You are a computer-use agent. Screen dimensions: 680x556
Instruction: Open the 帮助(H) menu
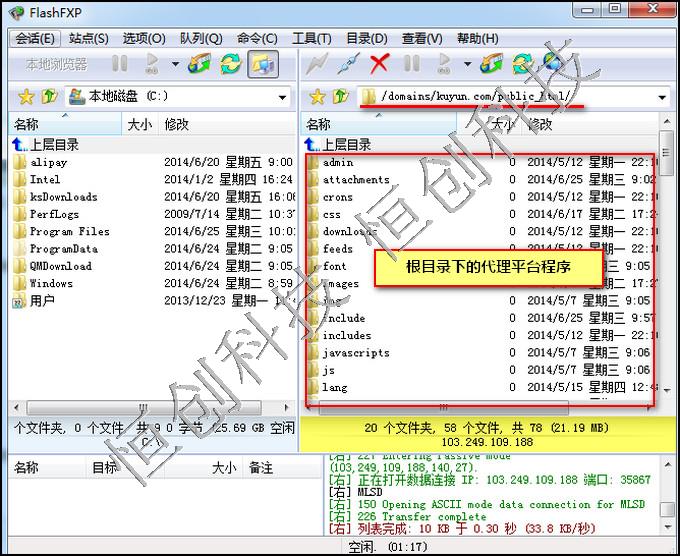pos(477,39)
